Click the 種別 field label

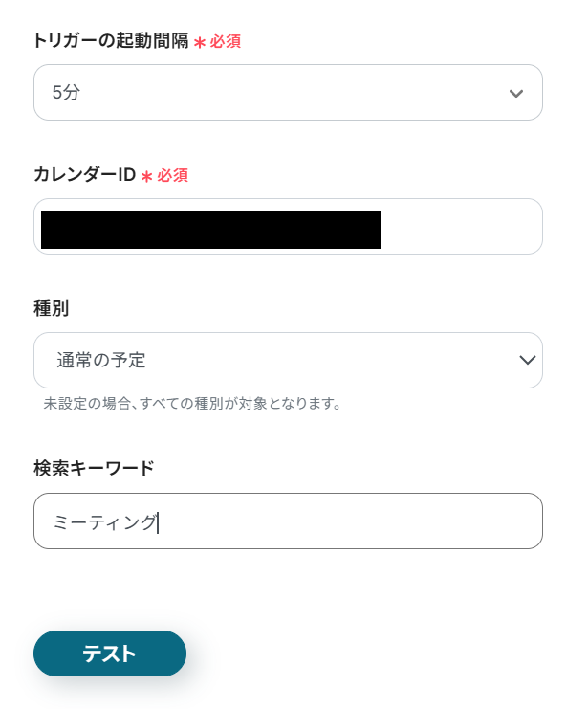51,308
